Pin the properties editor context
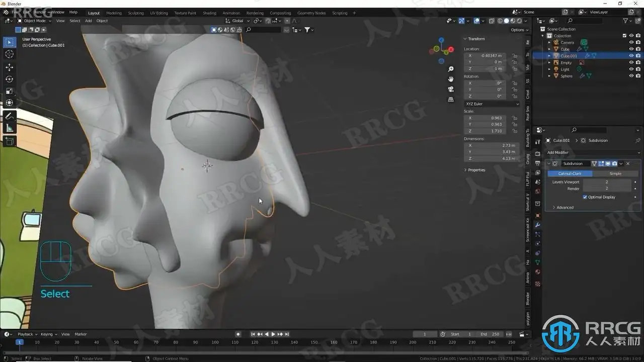This screenshot has height=362, width=644. tap(638, 140)
